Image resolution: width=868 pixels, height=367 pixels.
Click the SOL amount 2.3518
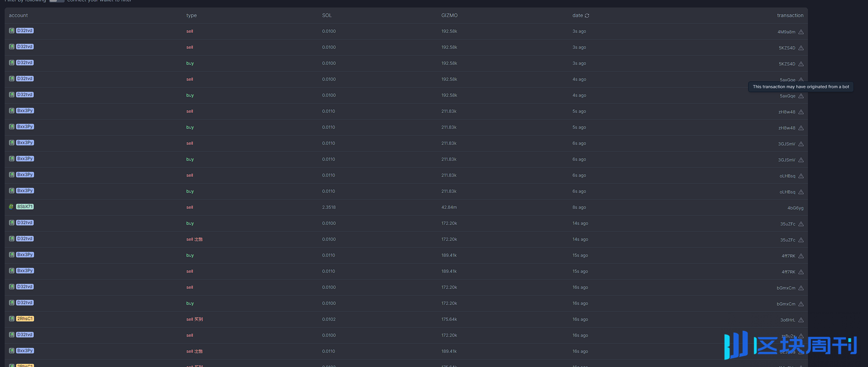click(329, 207)
